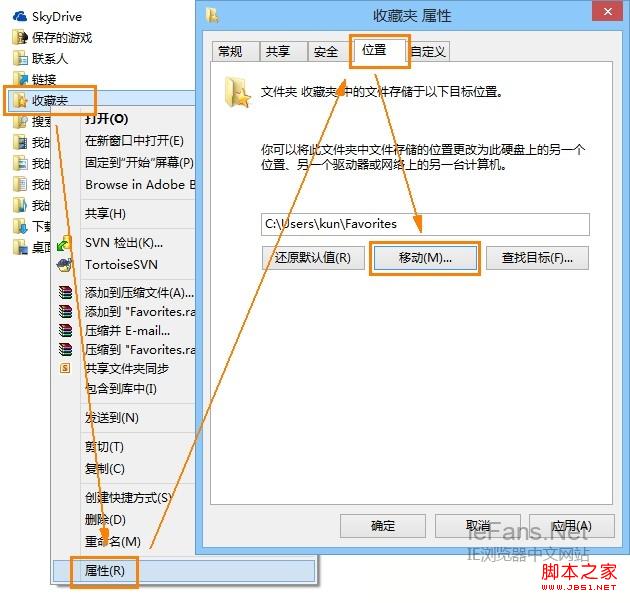630x603 pixels.
Task: Click the 取消 (Cancel) button
Action: pyautogui.click(x=477, y=525)
